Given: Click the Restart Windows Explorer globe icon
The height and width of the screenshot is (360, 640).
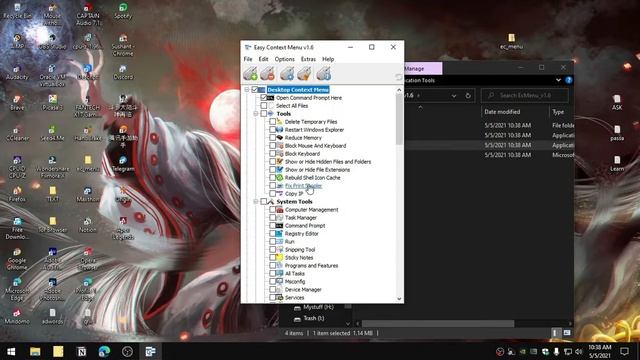Looking at the screenshot, I should click(280, 129).
